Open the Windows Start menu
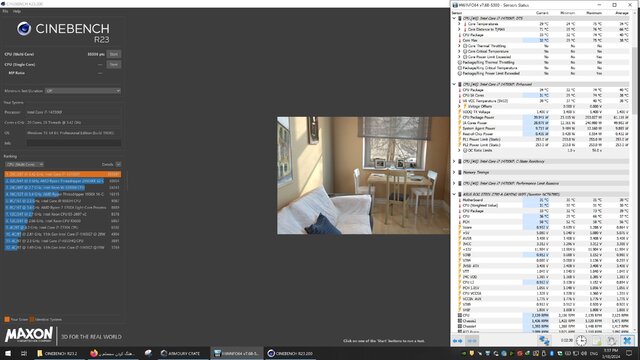 [8, 353]
